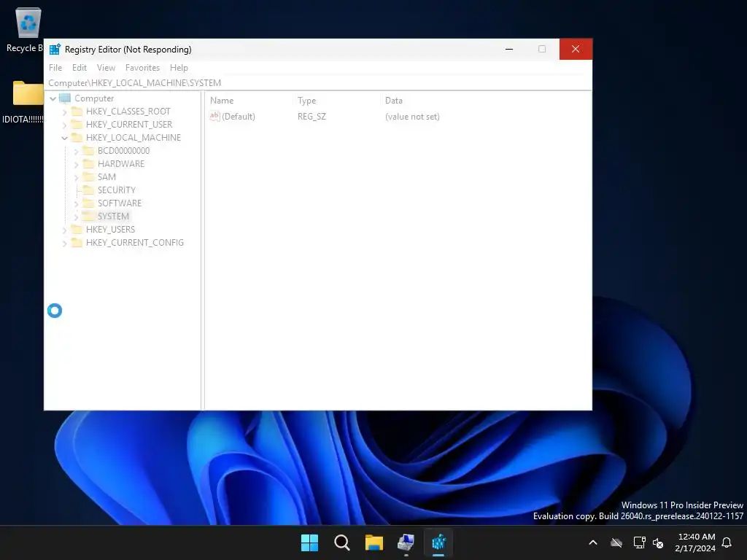This screenshot has height=560, width=747.
Task: Expand the SYSTEM key chevron
Action: tap(76, 217)
